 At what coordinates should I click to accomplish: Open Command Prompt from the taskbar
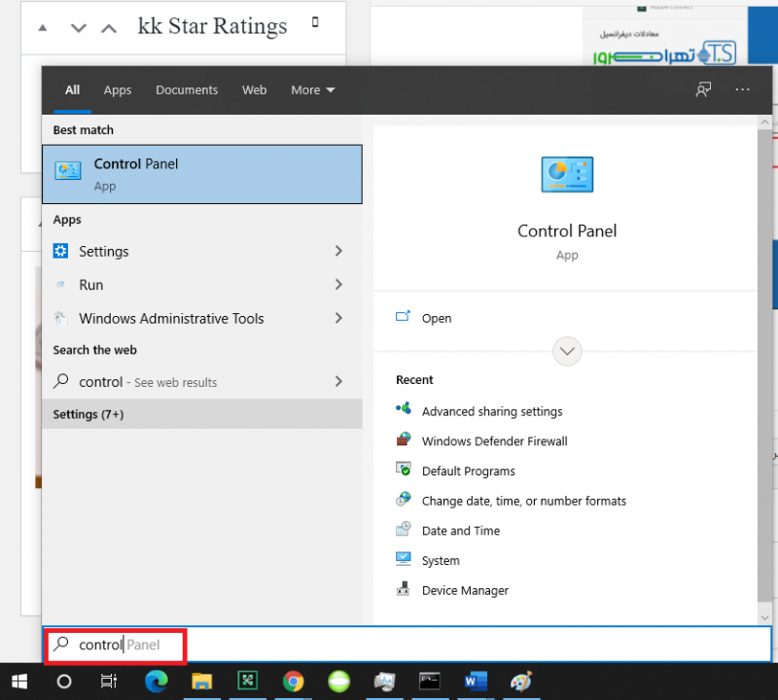click(429, 682)
